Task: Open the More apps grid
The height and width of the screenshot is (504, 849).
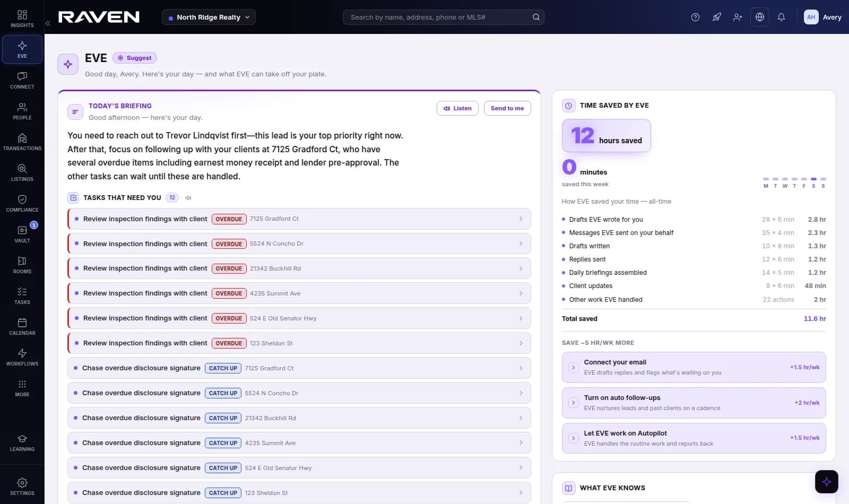Action: pos(22,388)
